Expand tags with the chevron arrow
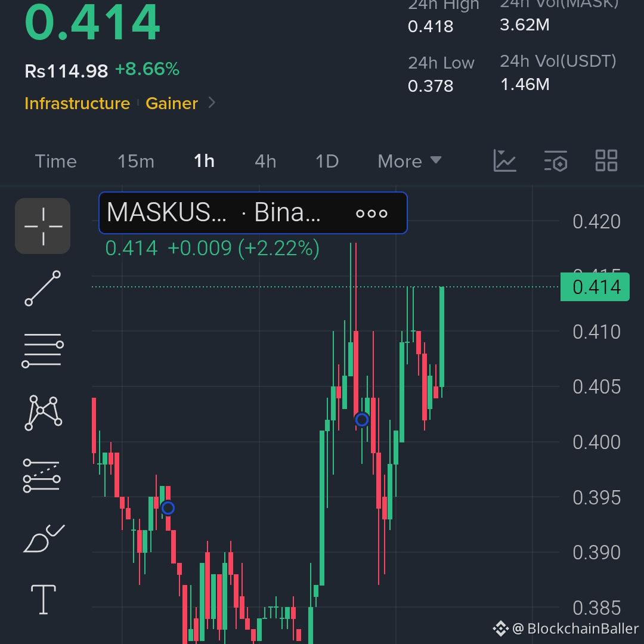Image resolution: width=644 pixels, height=644 pixels. [212, 103]
